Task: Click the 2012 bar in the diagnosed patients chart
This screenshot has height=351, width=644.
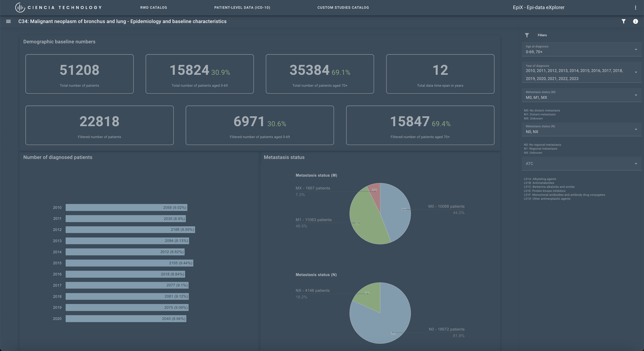Action: [x=130, y=230]
